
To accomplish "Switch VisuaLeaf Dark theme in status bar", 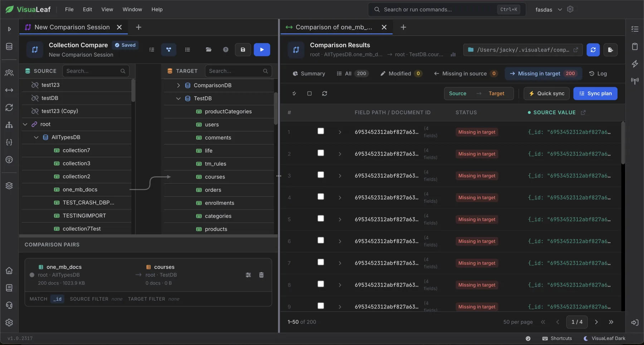I will [x=604, y=339].
